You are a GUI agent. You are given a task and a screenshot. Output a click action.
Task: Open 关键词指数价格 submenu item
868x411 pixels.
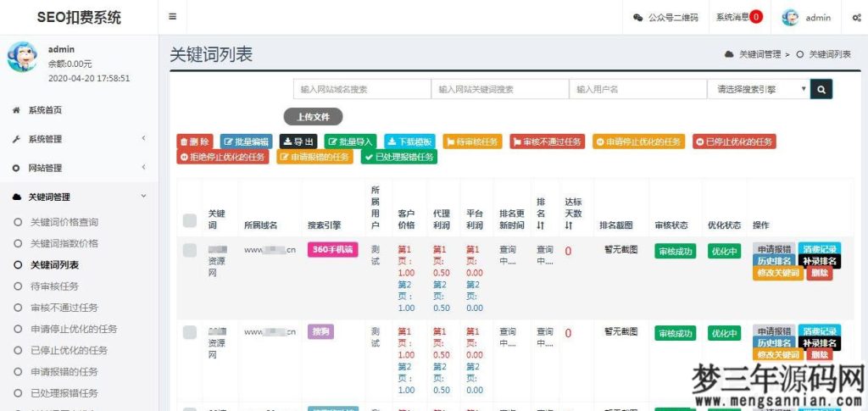(64, 243)
